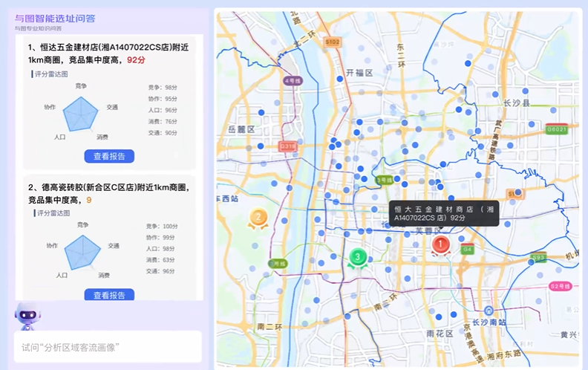Select the gold rank 2 map marker
The image size is (588, 370).
tap(258, 218)
